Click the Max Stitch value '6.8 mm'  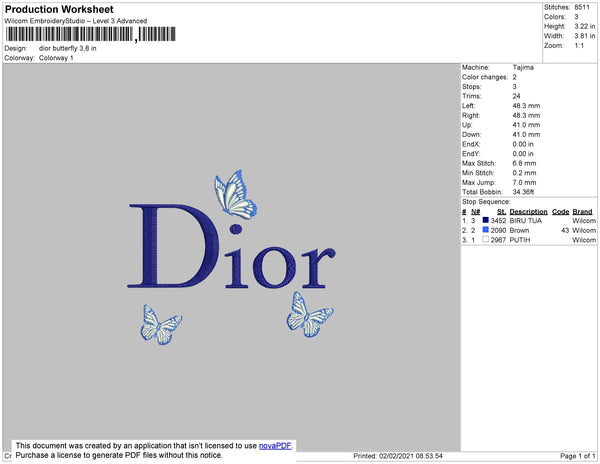[x=524, y=163]
